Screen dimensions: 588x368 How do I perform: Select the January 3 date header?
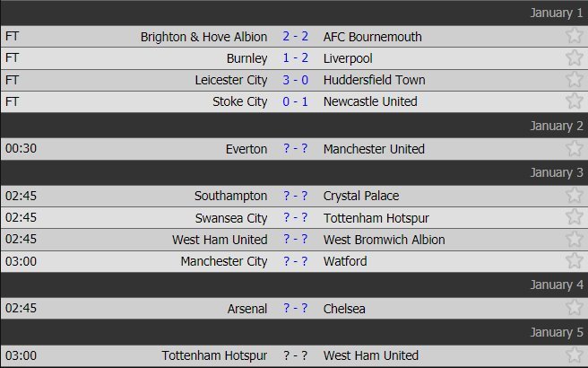(556, 172)
